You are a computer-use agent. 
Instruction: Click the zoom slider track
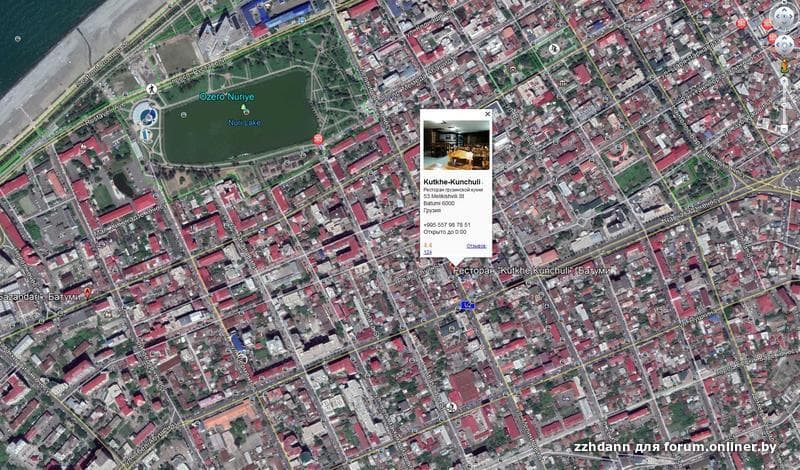coord(784,105)
